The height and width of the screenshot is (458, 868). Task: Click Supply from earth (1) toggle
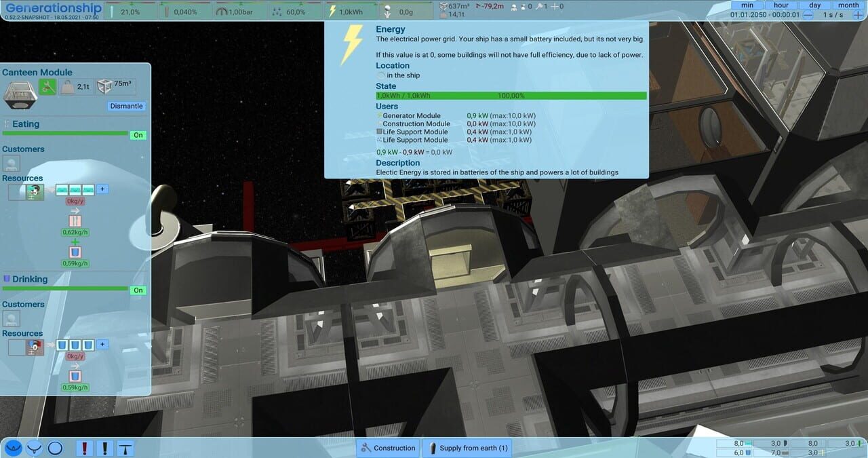[x=467, y=448]
